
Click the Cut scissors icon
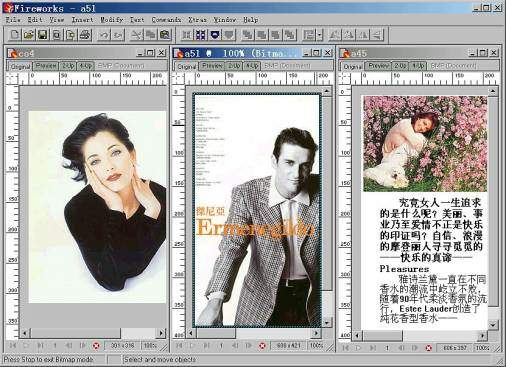(x=137, y=34)
